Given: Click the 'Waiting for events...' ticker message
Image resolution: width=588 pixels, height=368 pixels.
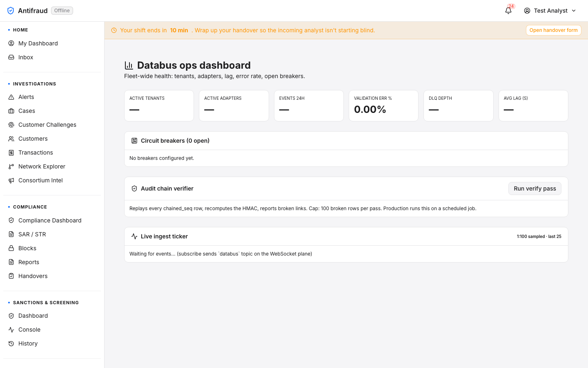Looking at the screenshot, I should pyautogui.click(x=220, y=254).
